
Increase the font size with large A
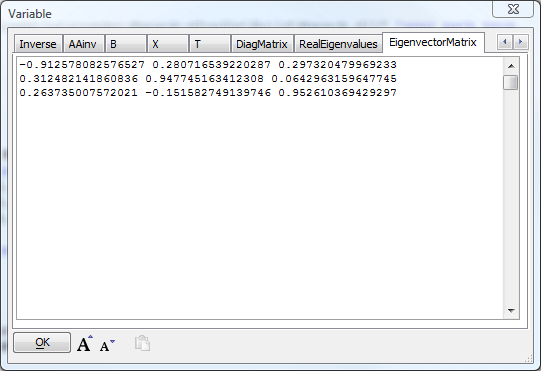[x=85, y=343]
